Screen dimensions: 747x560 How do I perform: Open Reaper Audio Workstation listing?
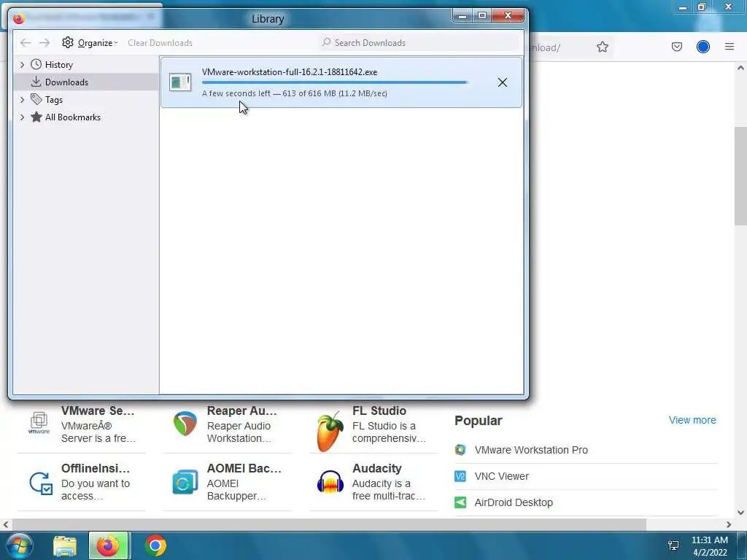(242, 411)
